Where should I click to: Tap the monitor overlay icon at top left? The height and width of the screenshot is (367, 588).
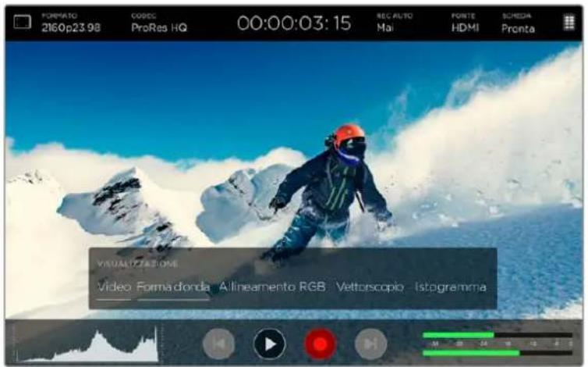click(22, 22)
